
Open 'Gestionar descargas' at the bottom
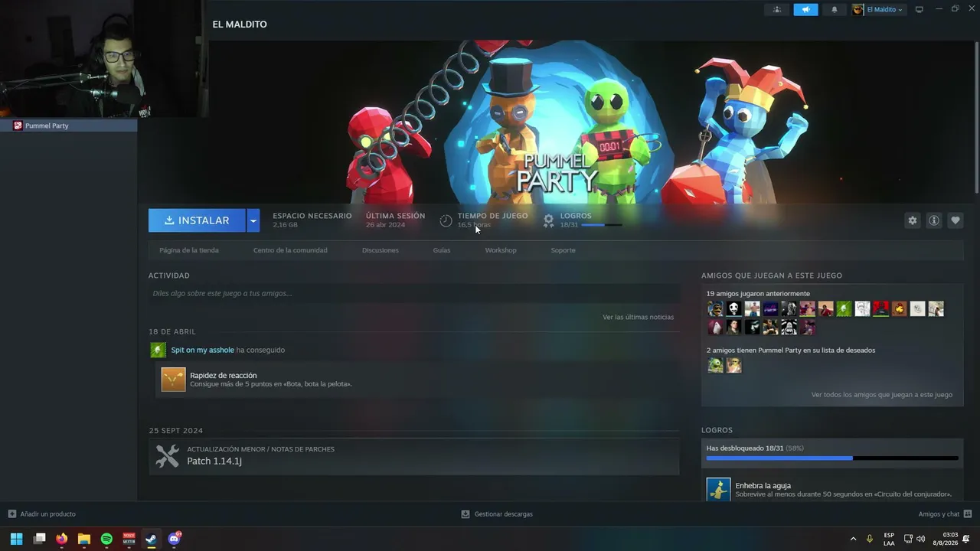pos(497,514)
